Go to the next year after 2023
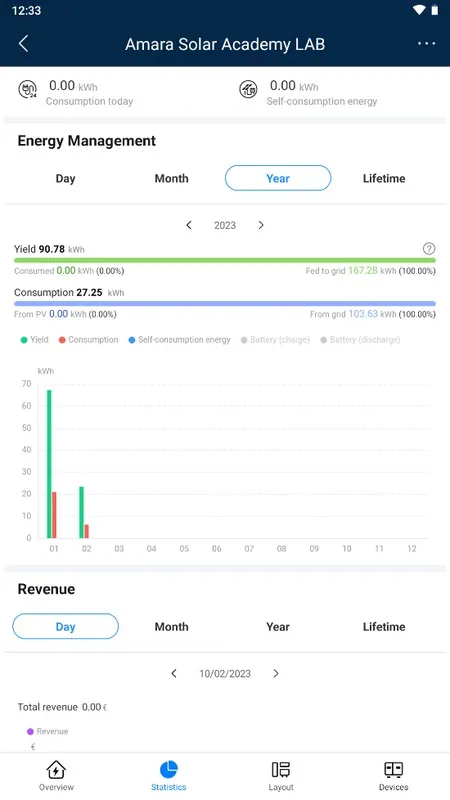 [x=261, y=225]
